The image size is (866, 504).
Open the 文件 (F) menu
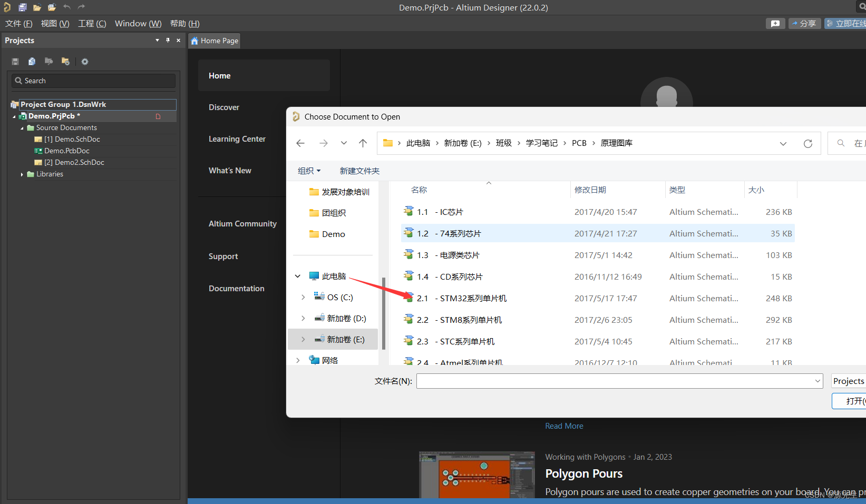[x=19, y=24]
